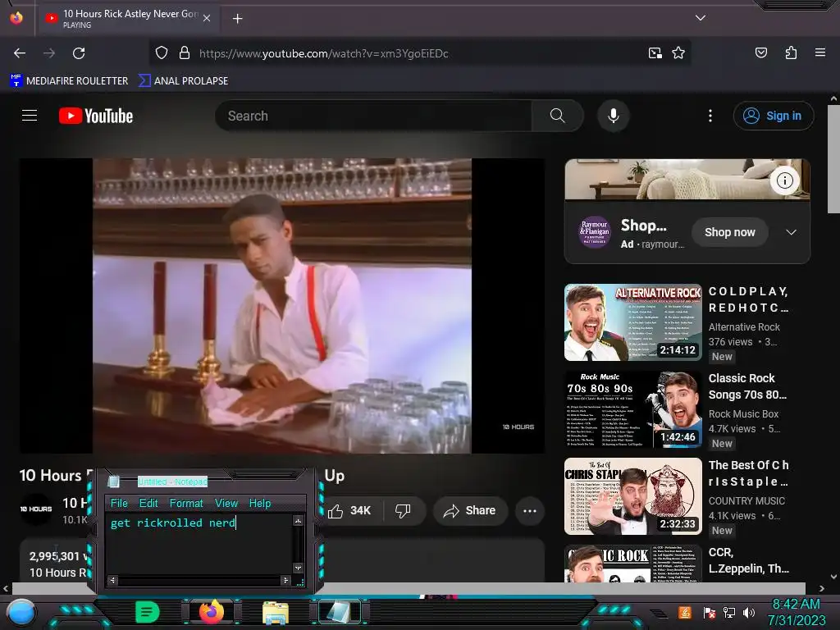This screenshot has height=630, width=840.
Task: Click browser page scrollbar up arrow
Action: tap(833, 98)
